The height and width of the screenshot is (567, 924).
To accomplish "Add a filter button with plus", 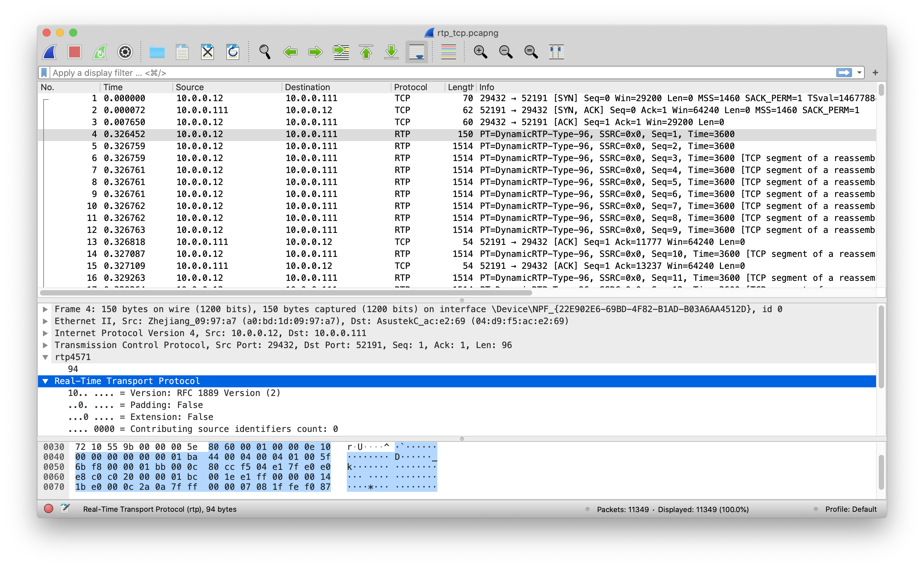I will pos(875,73).
